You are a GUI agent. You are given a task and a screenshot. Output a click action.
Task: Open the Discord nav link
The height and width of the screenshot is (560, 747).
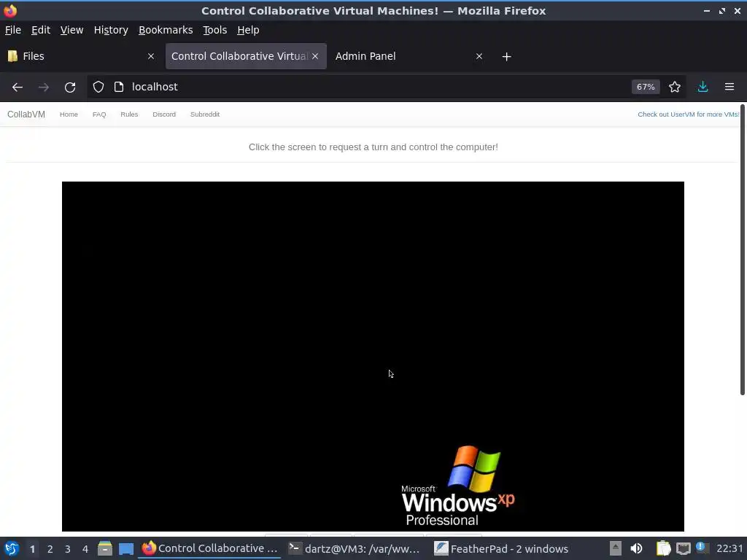coord(164,114)
